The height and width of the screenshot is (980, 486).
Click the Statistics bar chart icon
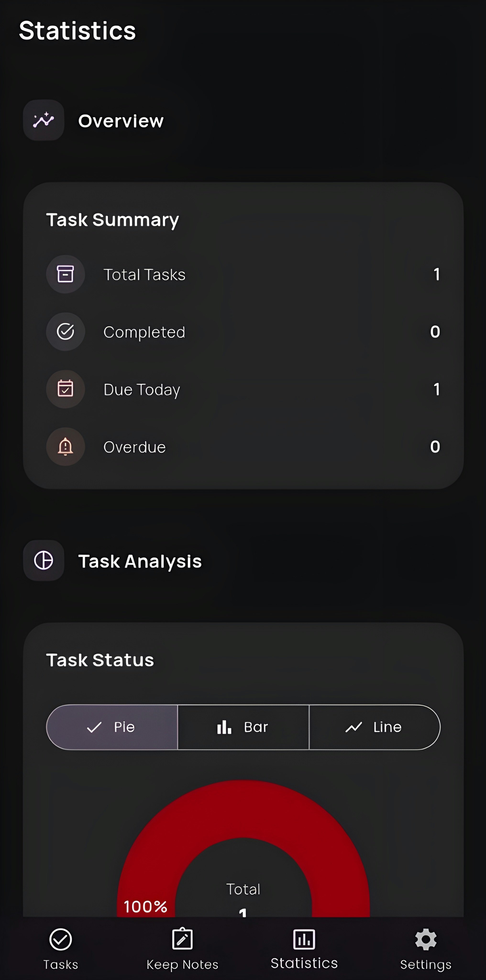click(304, 940)
